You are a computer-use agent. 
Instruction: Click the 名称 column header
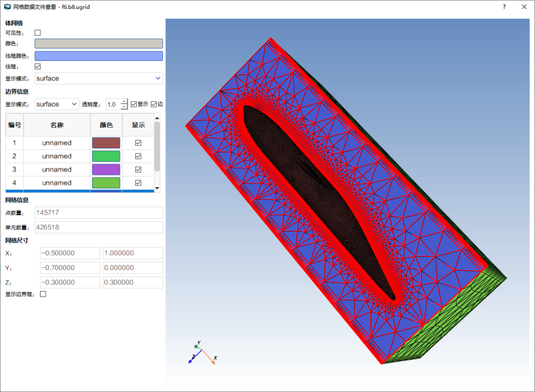click(x=57, y=125)
